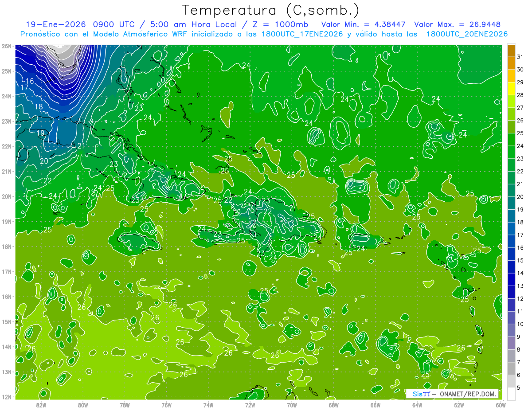Click the contour label 18 on the map
532x411 pixels.
click(39, 107)
